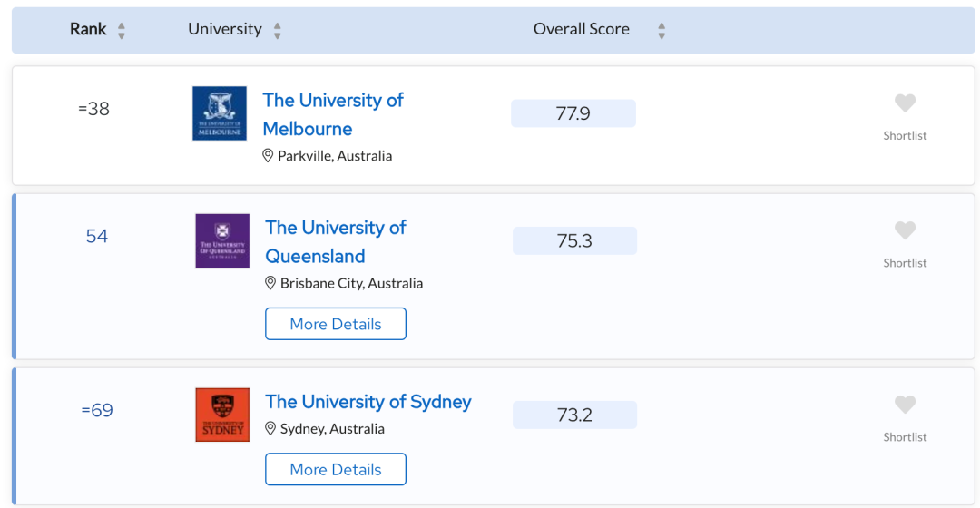Screen dimensions: 980x508
Task: Shortlist The University of Queensland heart icon
Action: click(x=905, y=230)
